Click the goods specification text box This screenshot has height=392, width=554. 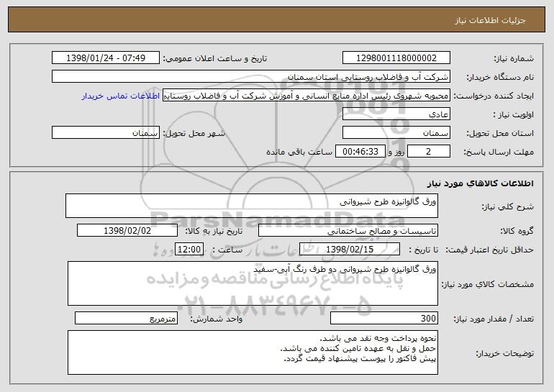[x=253, y=283]
